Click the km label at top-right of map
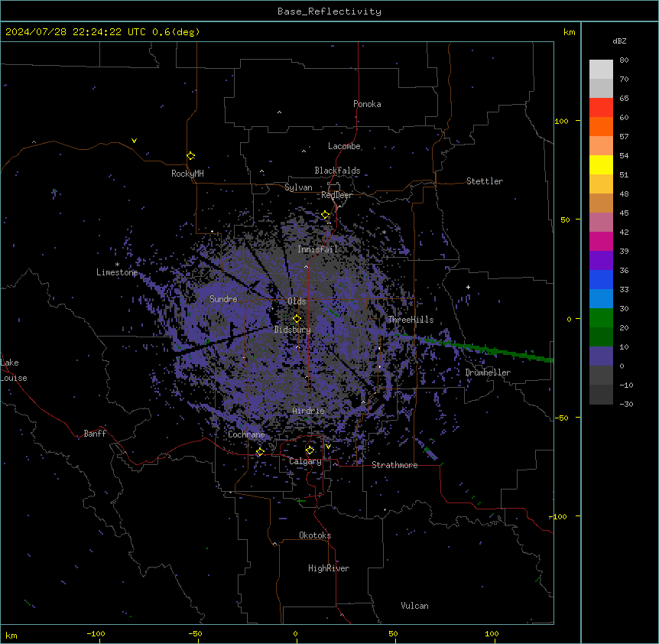Screen dimensions: 659x644 (x=569, y=32)
